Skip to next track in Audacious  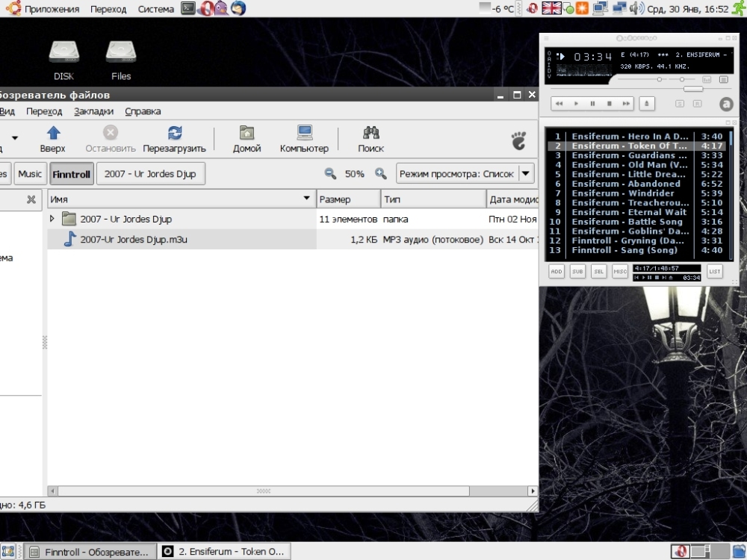[625, 103]
